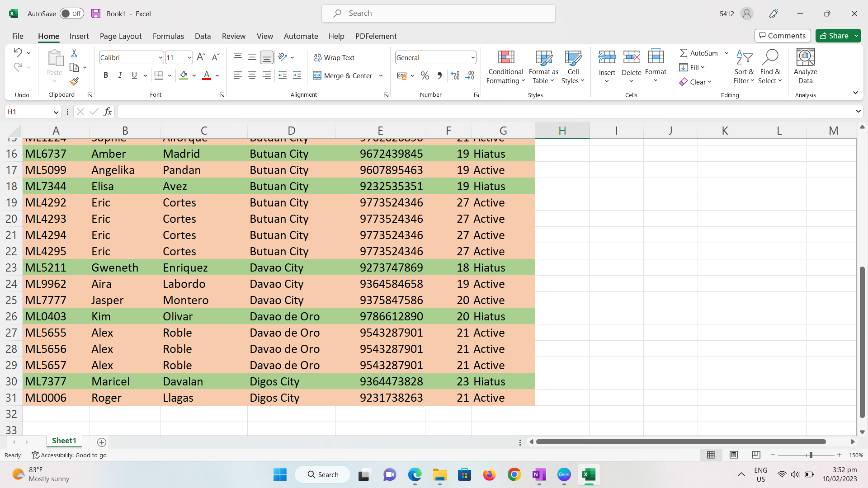Screen dimensions: 868x488
Task: Toggle Bottom Align vertical alignment
Action: click(267, 57)
